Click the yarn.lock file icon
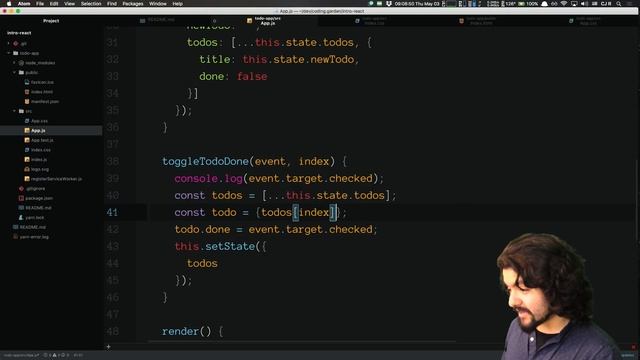640x360 pixels. click(x=21, y=218)
